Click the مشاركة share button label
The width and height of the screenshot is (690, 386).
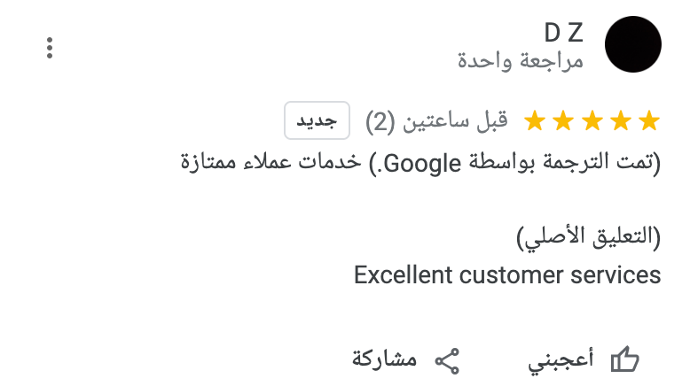tap(384, 359)
